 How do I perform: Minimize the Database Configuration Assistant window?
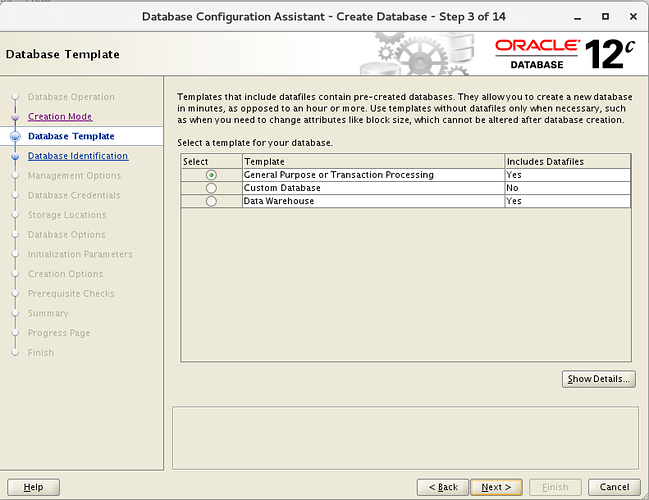pyautogui.click(x=578, y=17)
